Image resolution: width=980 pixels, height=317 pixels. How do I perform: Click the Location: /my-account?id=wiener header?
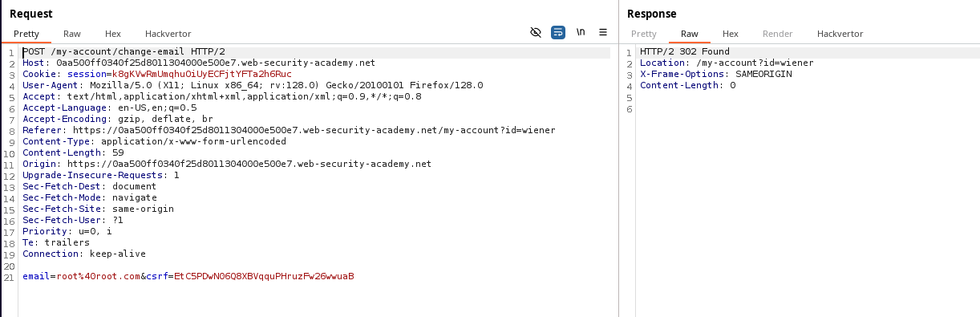pos(727,63)
